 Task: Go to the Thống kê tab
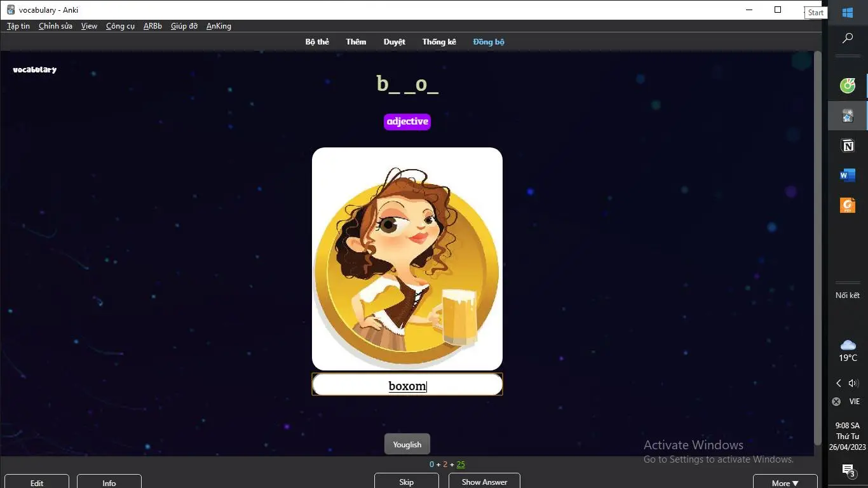click(x=439, y=42)
